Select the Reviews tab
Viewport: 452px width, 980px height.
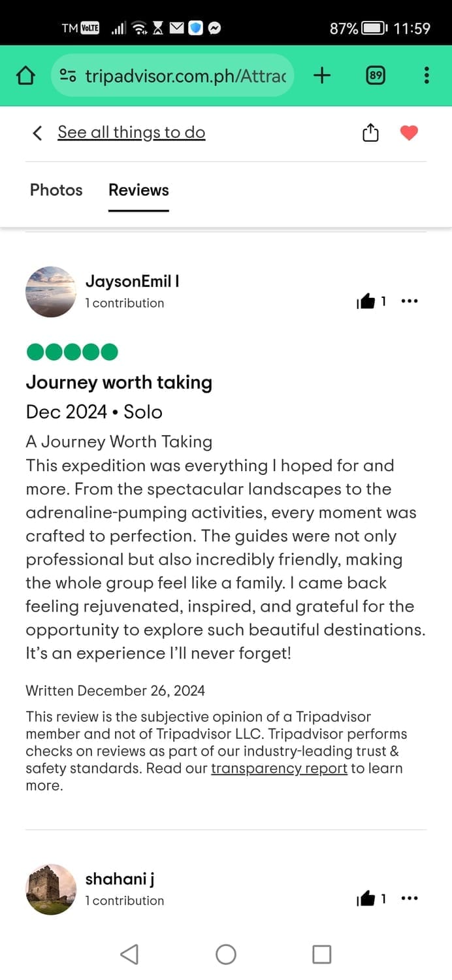pos(138,190)
